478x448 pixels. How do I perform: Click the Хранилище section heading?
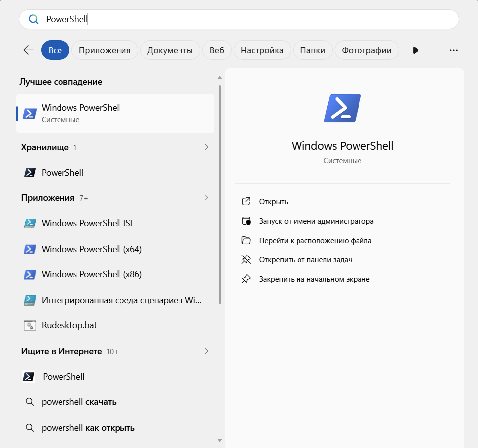pyautogui.click(x=45, y=148)
